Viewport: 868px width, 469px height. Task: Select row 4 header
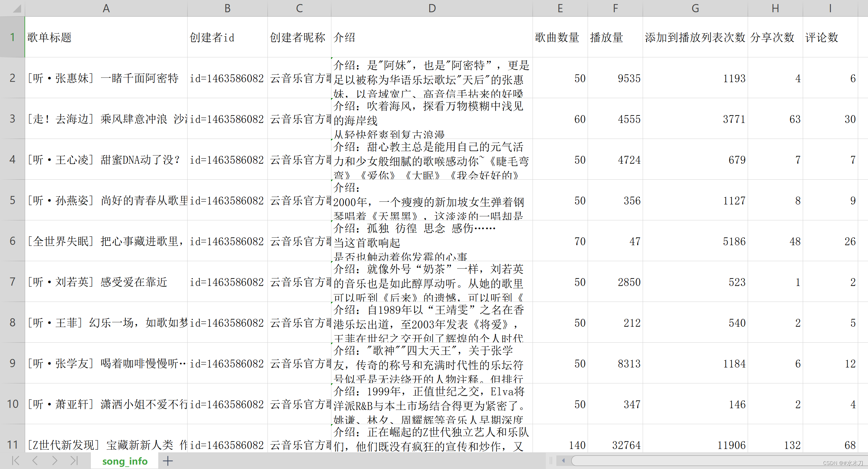coord(13,159)
